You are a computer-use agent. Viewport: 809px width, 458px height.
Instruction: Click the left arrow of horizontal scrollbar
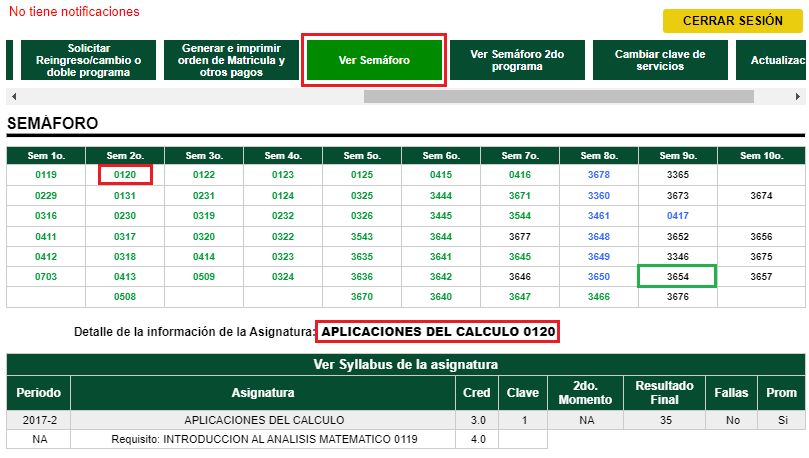14,96
